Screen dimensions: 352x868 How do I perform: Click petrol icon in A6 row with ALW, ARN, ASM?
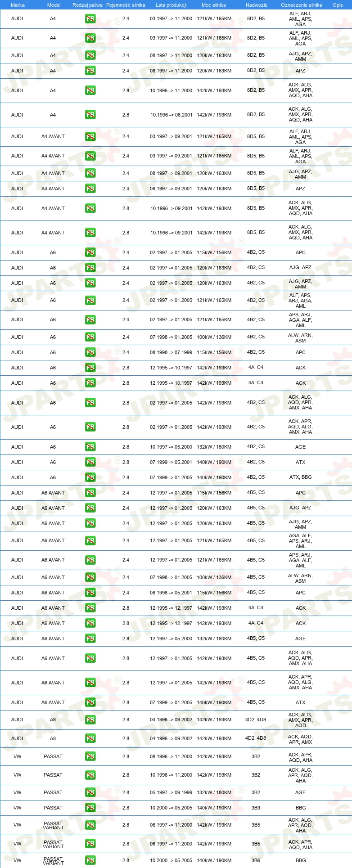coord(90,337)
